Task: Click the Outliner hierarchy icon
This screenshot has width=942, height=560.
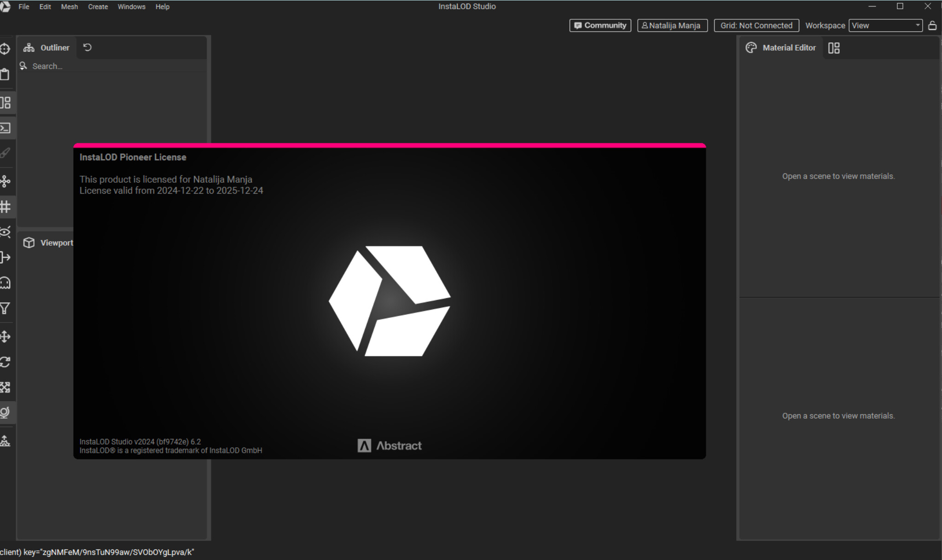Action: 29,47
